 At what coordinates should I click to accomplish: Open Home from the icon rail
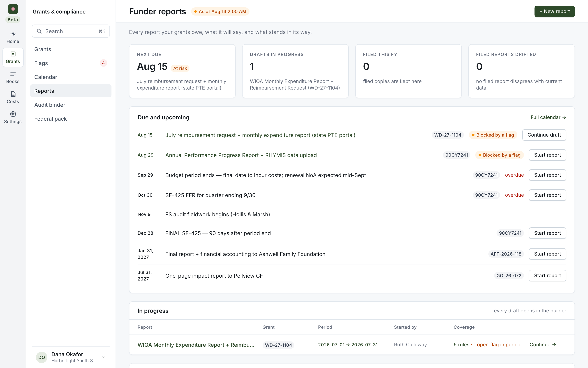(x=13, y=37)
